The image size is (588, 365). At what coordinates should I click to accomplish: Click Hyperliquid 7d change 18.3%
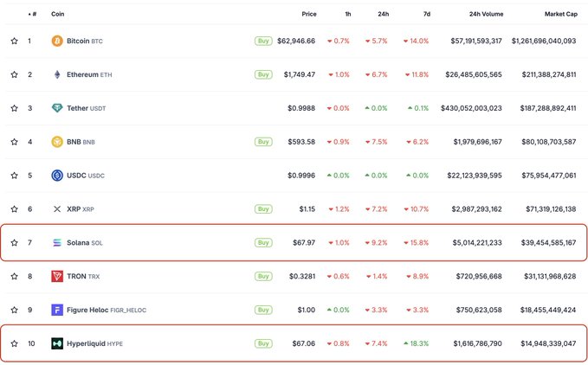417,343
